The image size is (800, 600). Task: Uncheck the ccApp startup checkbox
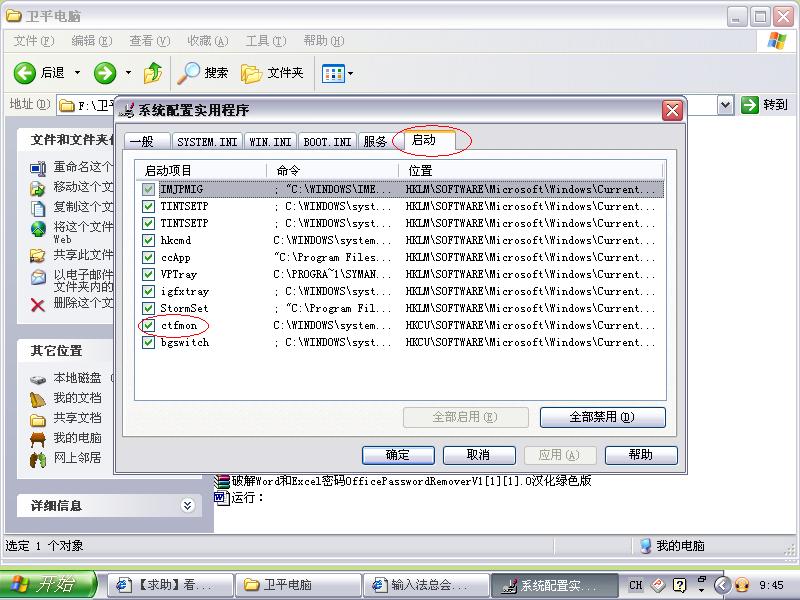[x=148, y=257]
